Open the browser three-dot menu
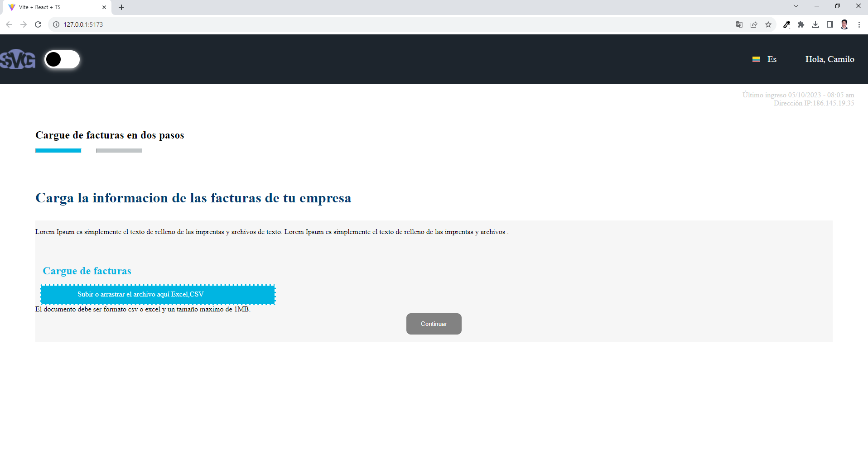Image resolution: width=868 pixels, height=464 pixels. tap(859, 24)
